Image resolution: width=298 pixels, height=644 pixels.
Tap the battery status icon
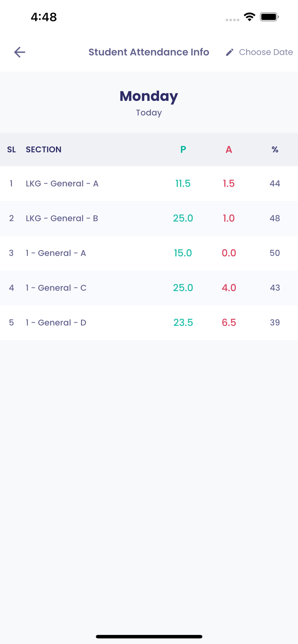pos(269,17)
